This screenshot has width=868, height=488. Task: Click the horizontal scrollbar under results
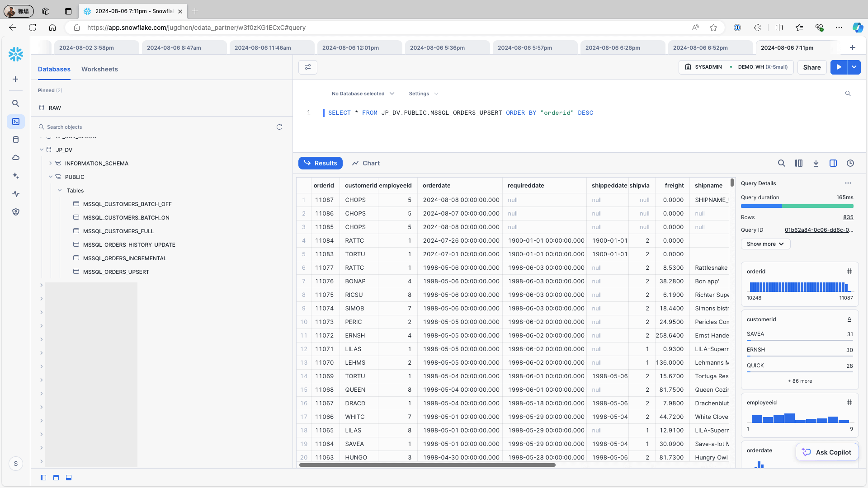coord(427,465)
